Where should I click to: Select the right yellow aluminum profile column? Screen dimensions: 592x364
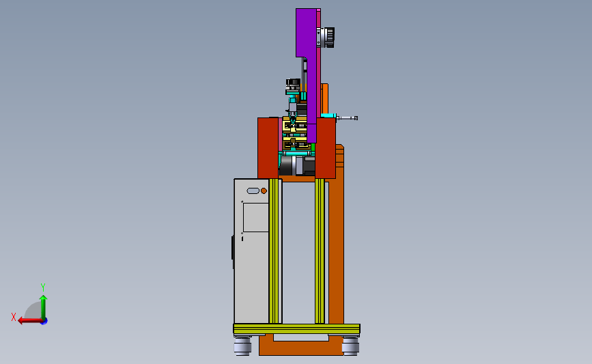pyautogui.click(x=320, y=251)
